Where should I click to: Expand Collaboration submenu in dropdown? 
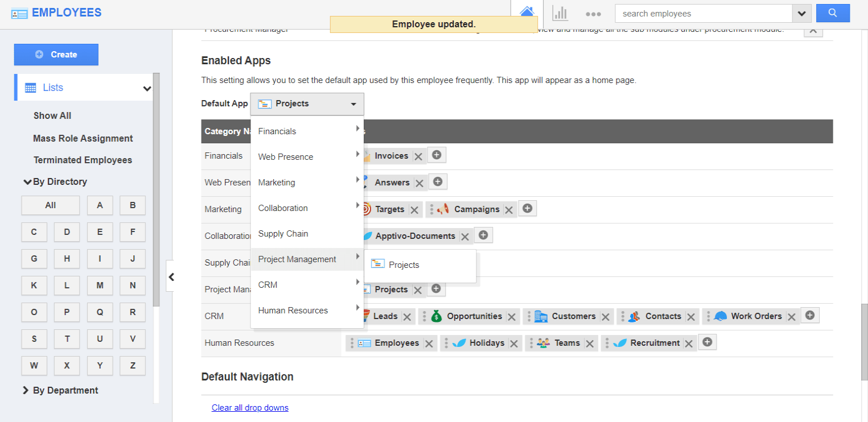point(307,208)
